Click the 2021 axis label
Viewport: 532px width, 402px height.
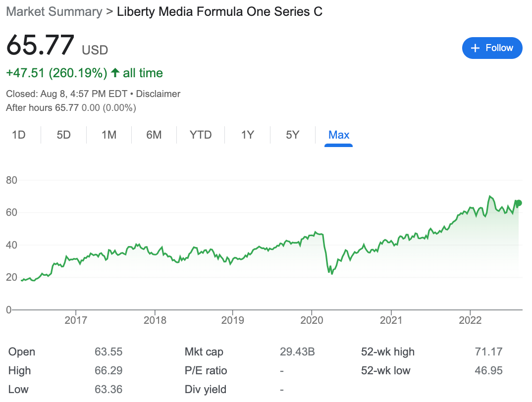391,320
